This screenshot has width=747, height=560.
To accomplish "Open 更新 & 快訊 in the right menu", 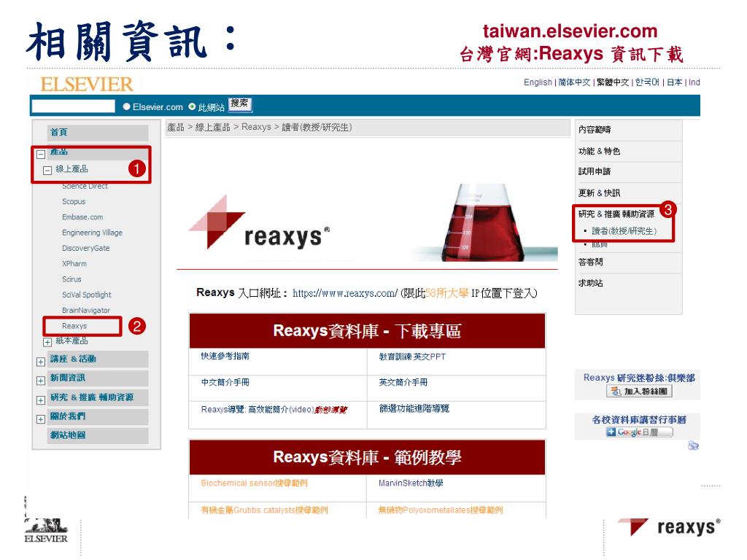I will tap(600, 192).
